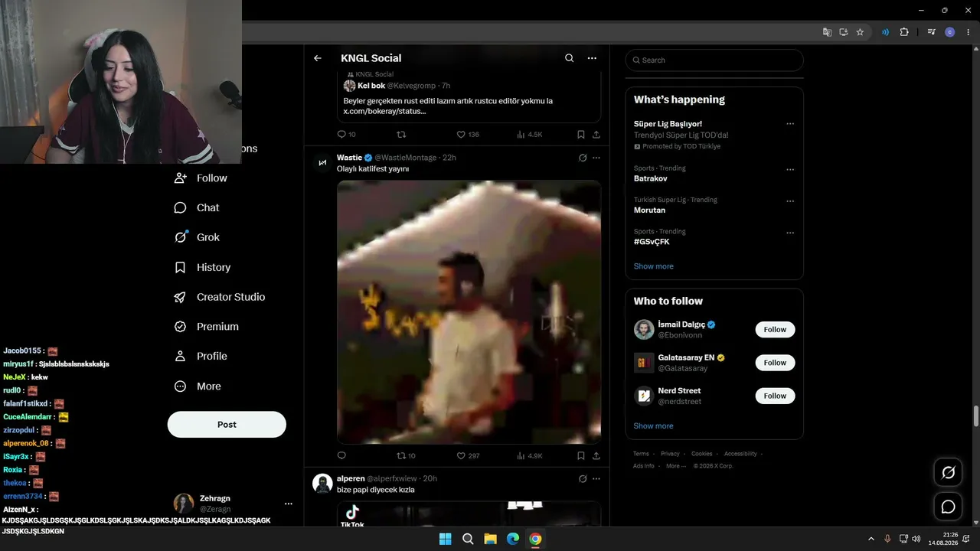Image resolution: width=980 pixels, height=551 pixels.
Task: Follow İsmail Dalgıç
Action: [775, 330]
